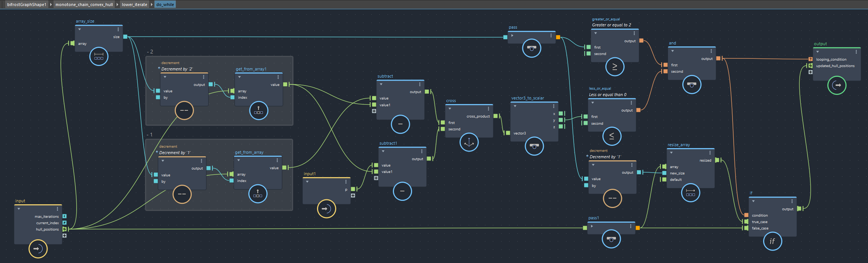Click the green output node icon
Image resolution: width=868 pixels, height=263 pixels.
(x=837, y=85)
